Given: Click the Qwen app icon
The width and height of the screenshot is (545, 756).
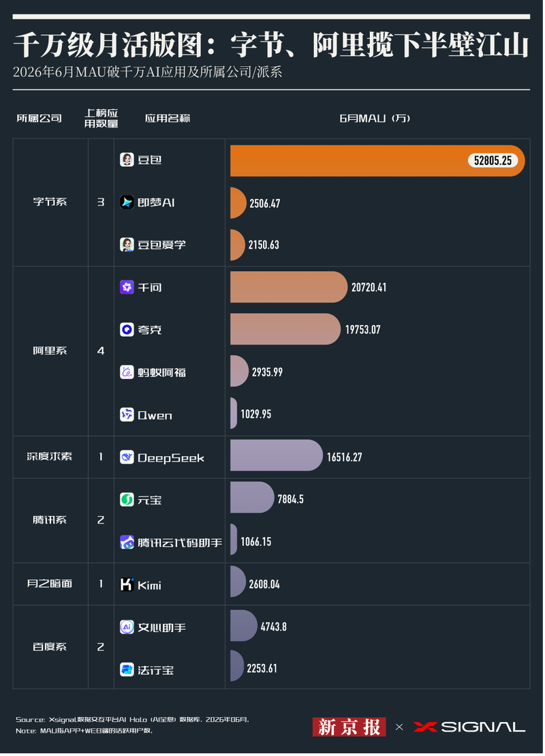Looking at the screenshot, I should click(127, 415).
